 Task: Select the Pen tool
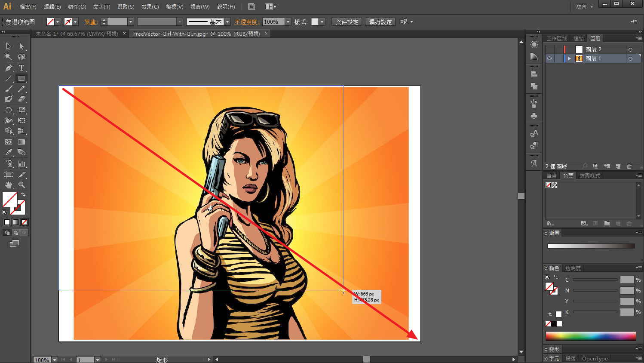point(9,68)
